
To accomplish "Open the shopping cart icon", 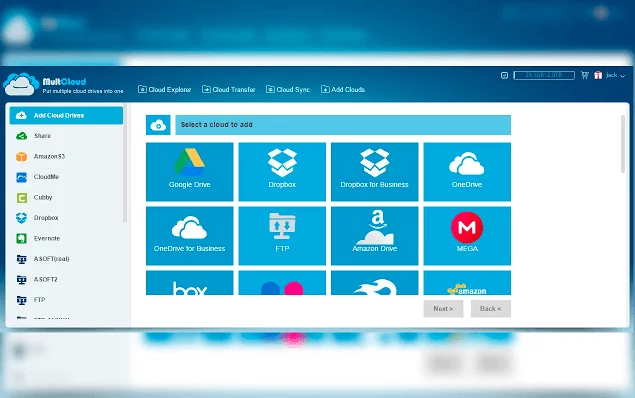I will point(584,75).
